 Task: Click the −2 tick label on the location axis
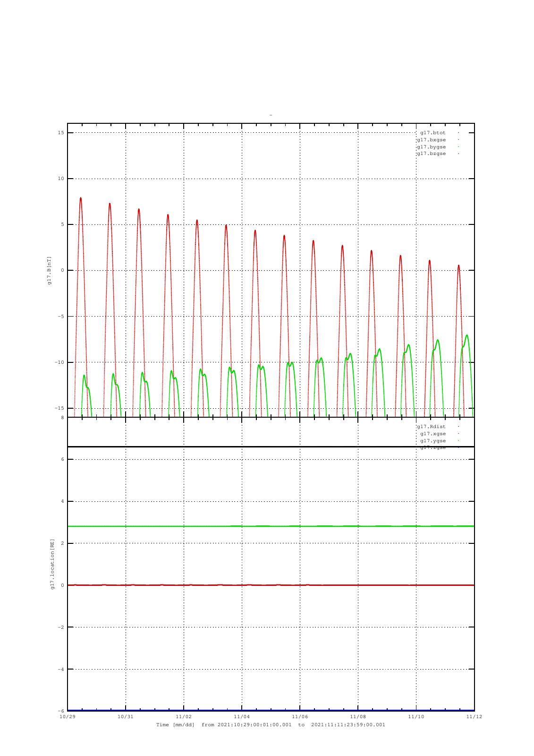(x=61, y=627)
